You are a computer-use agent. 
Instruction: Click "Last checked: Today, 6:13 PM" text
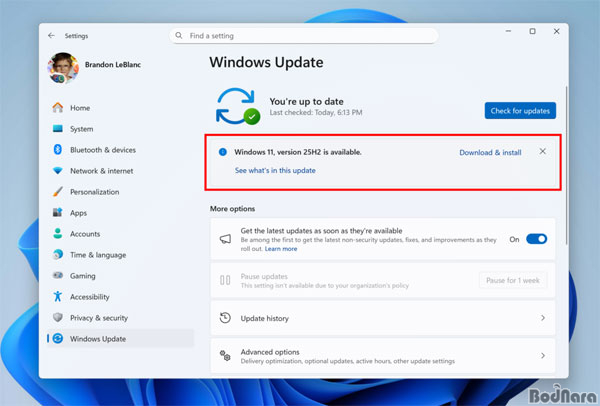coord(316,113)
